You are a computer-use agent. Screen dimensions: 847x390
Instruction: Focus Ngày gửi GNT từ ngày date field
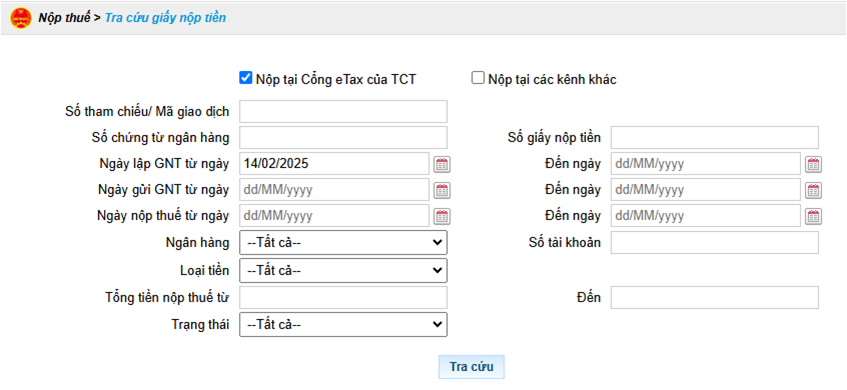pyautogui.click(x=334, y=190)
